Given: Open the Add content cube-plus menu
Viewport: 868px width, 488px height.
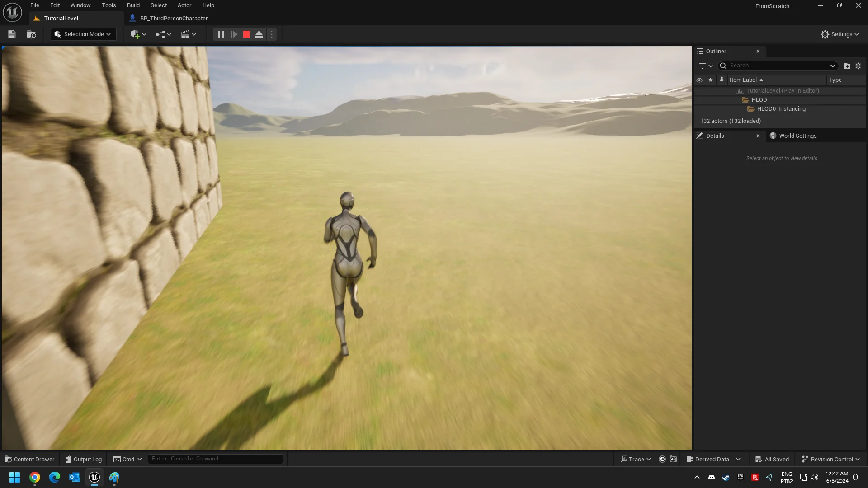Looking at the screenshot, I should coord(138,34).
